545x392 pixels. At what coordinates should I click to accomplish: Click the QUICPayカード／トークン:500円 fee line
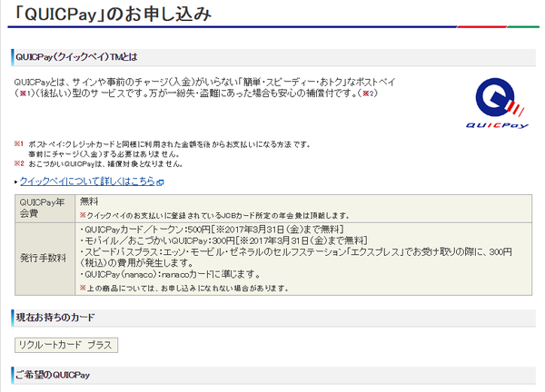[x=212, y=230]
